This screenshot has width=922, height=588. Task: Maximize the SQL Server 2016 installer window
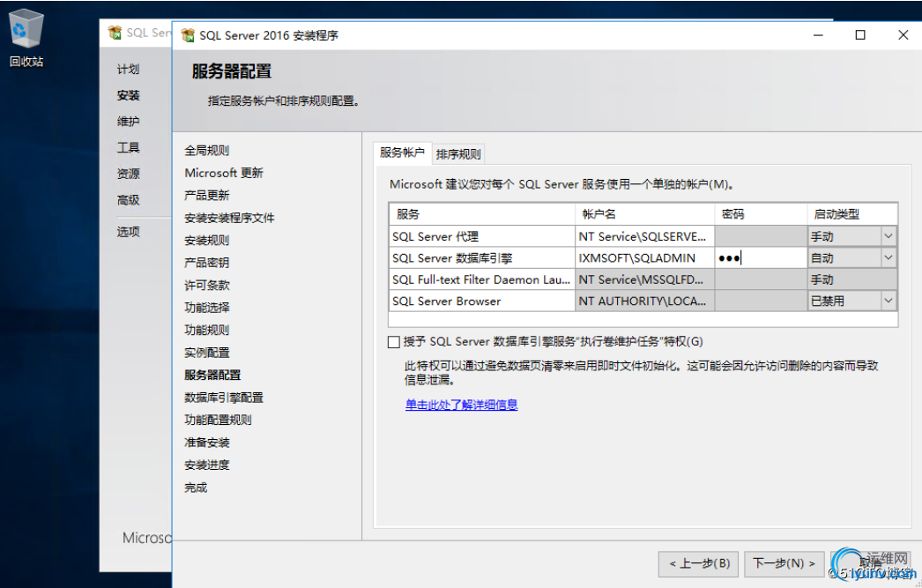[x=859, y=35]
